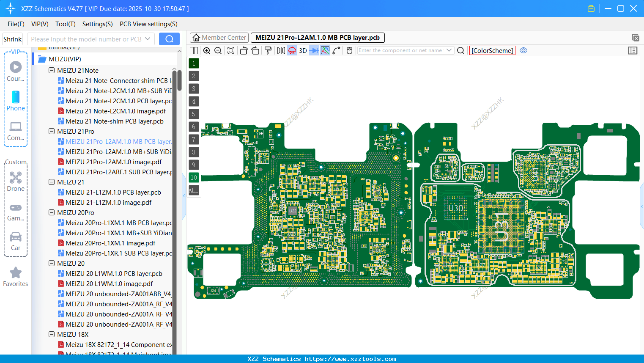Activate the mirror flip tool
Image resolution: width=644 pixels, height=363 pixels.
[x=281, y=50]
